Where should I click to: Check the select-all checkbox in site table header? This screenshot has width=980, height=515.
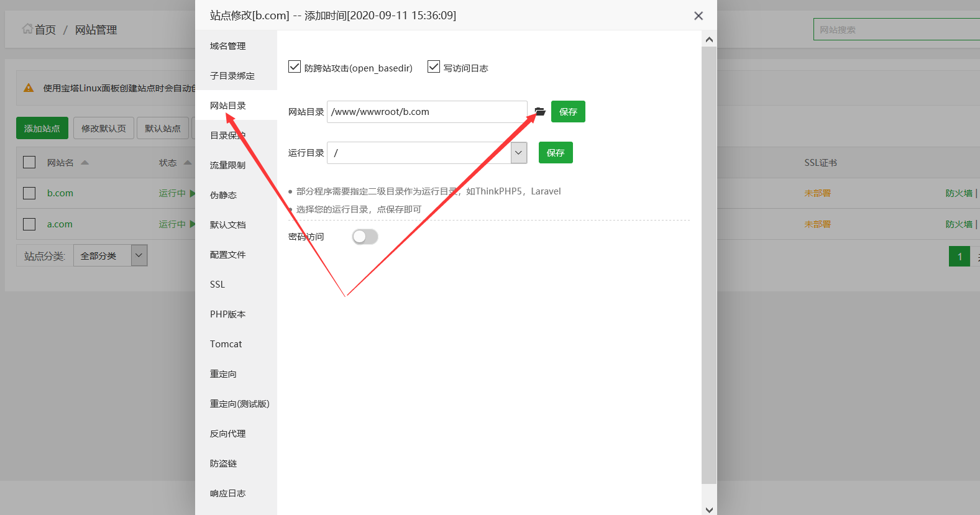click(29, 162)
